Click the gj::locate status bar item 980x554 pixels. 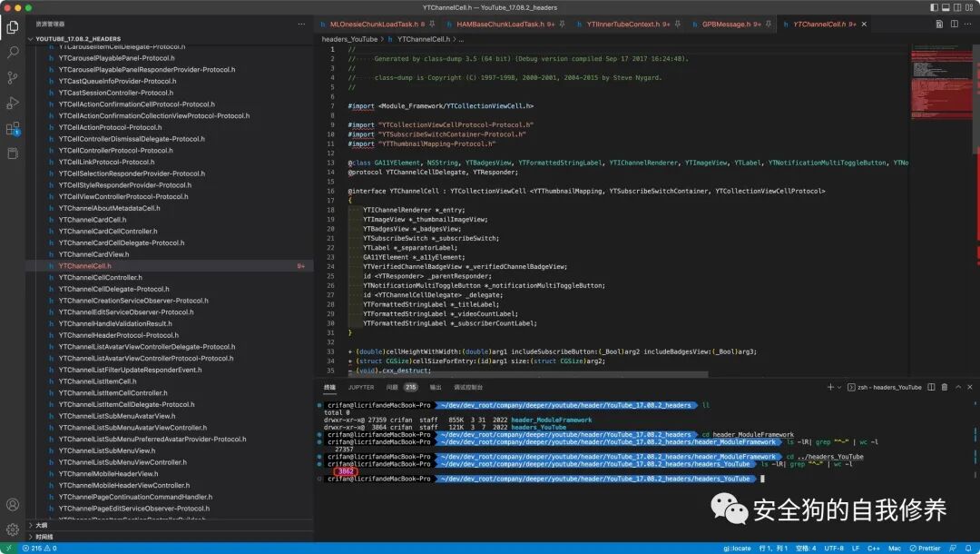click(x=737, y=549)
